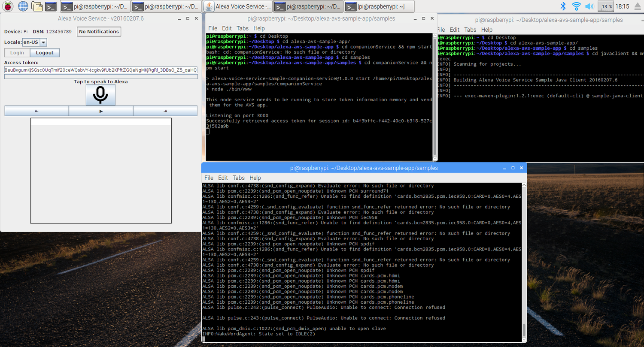
Task: Minimize the companion service terminal window
Action: pos(414,18)
